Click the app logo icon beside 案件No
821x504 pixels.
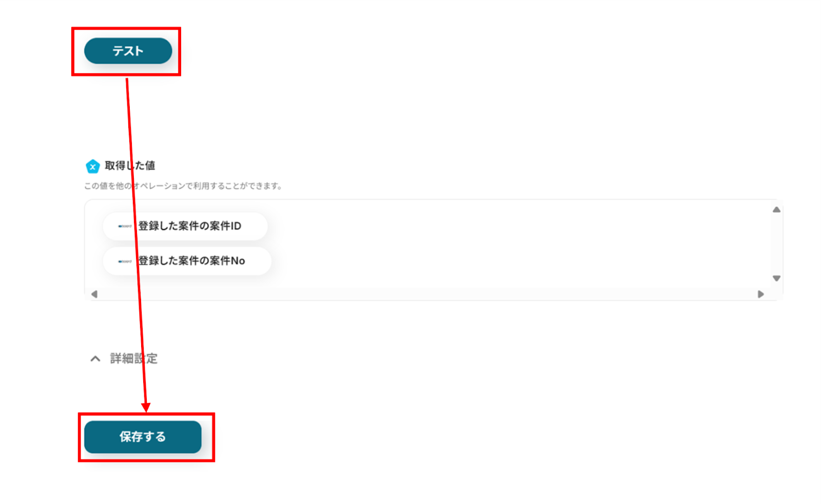[x=125, y=261]
